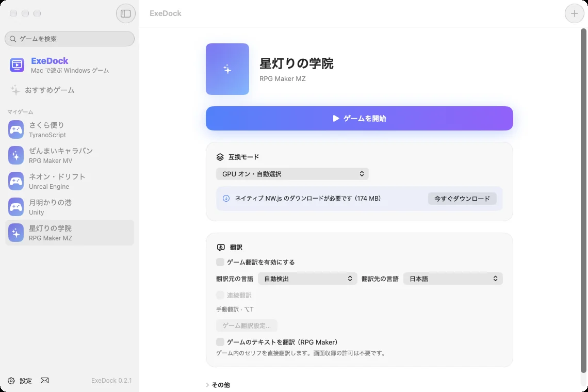Click the translation bubble icon beside 翻訳
588x392 pixels.
pos(221,248)
